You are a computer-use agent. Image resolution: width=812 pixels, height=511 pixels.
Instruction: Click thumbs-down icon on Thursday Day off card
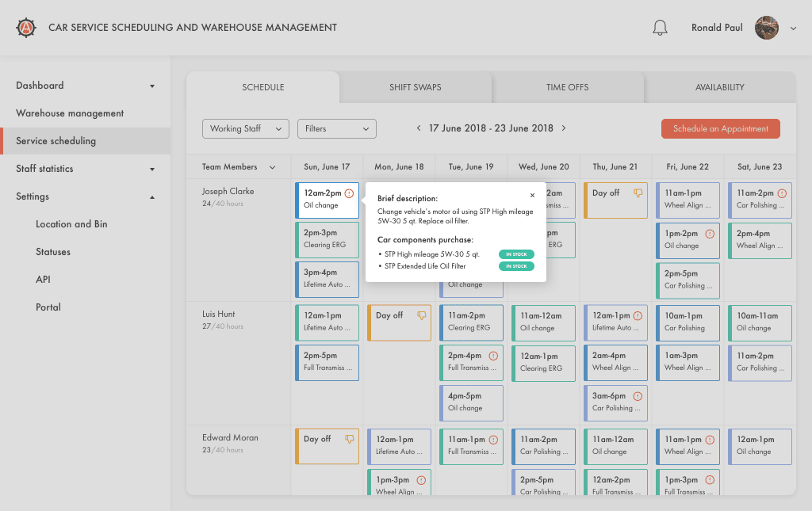[x=638, y=193]
